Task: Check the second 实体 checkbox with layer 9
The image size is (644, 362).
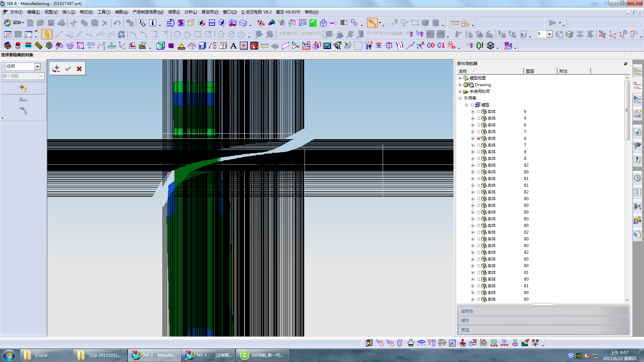Action: pos(479,118)
